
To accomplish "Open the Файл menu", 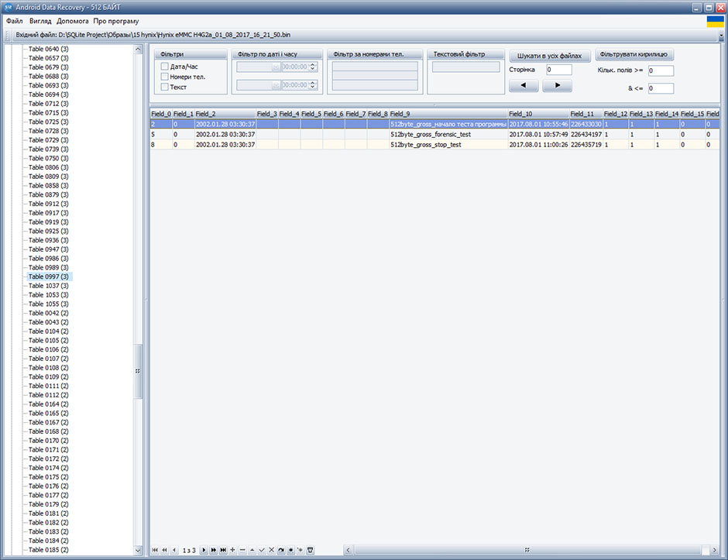I will point(14,21).
